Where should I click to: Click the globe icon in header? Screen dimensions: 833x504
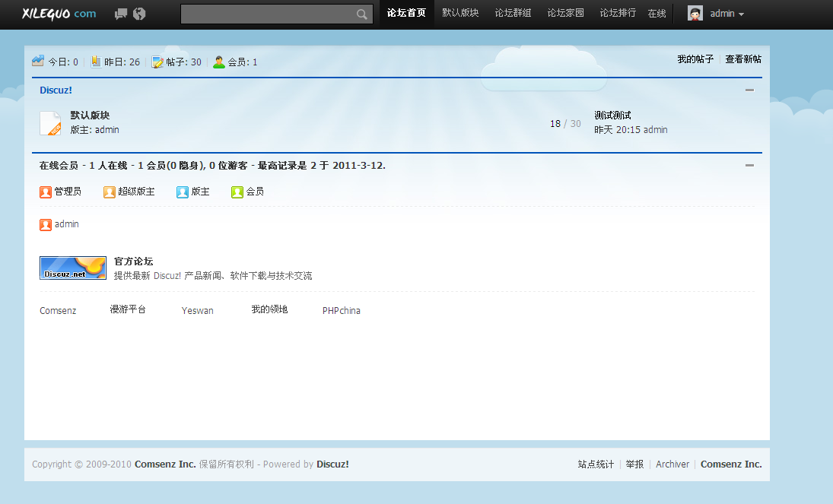coord(139,14)
